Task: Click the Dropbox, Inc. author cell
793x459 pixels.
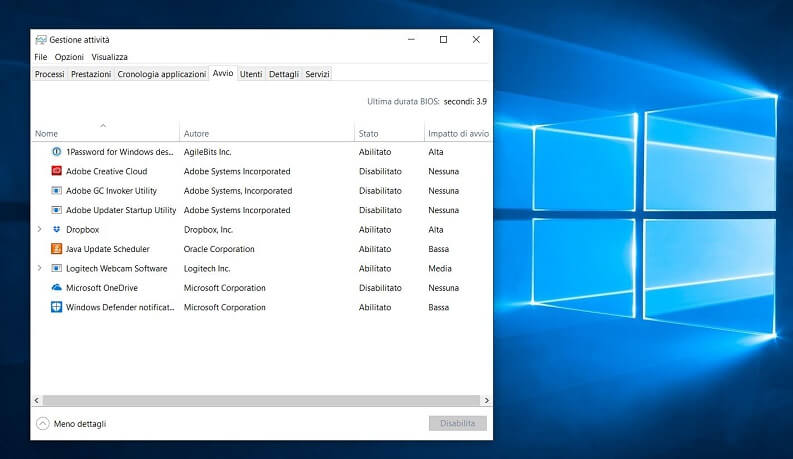Action: 208,230
